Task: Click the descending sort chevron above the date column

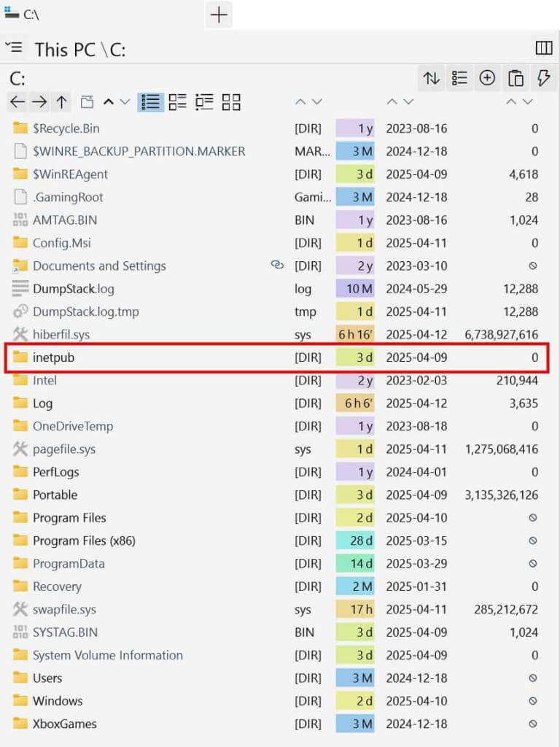Action: [407, 102]
